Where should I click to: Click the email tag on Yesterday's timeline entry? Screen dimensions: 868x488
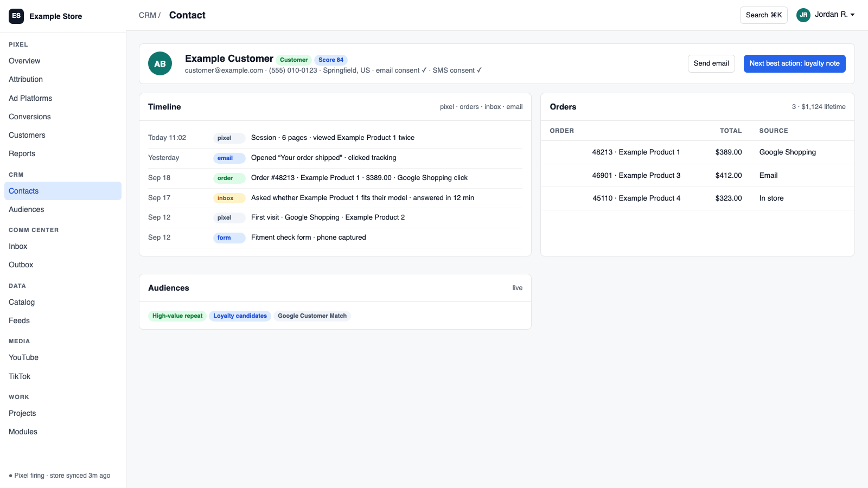(229, 158)
